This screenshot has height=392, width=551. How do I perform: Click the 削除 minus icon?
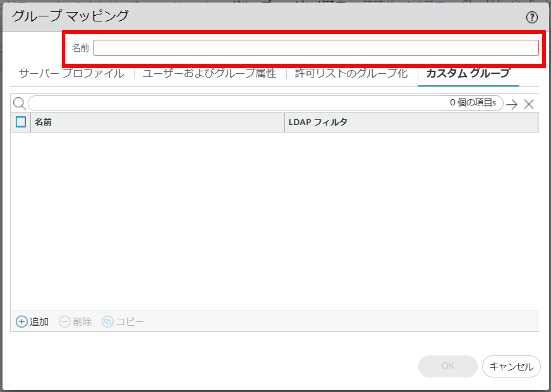pyautogui.click(x=64, y=322)
